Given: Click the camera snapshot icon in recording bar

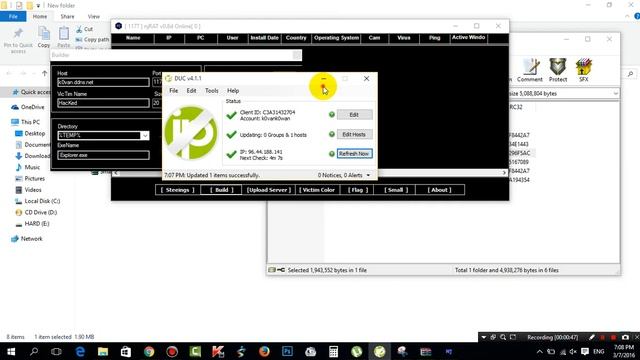Looking at the screenshot, I should click(625, 337).
